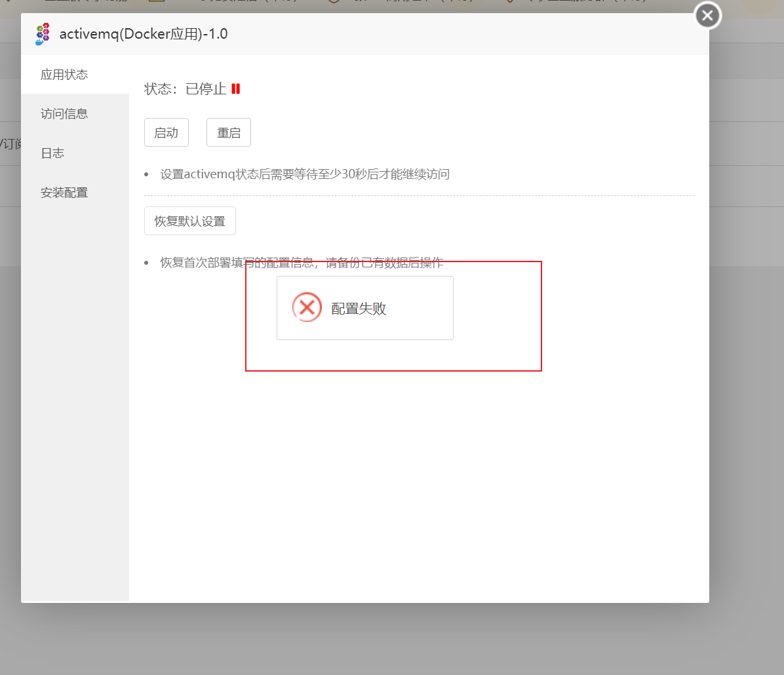
Task: Click the 配置失败 message text
Action: tap(359, 309)
